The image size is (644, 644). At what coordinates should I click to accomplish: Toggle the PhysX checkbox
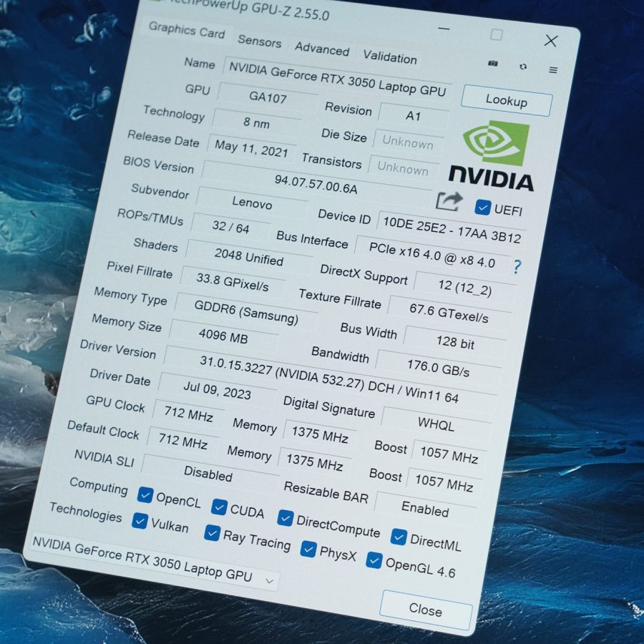(x=308, y=549)
